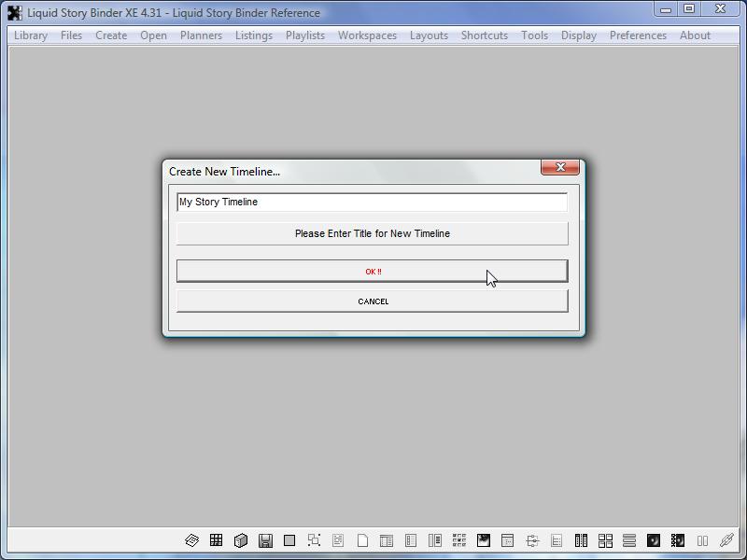Viewport: 747px width, 560px height.
Task: Close the Create New Timeline dialog
Action: point(560,167)
